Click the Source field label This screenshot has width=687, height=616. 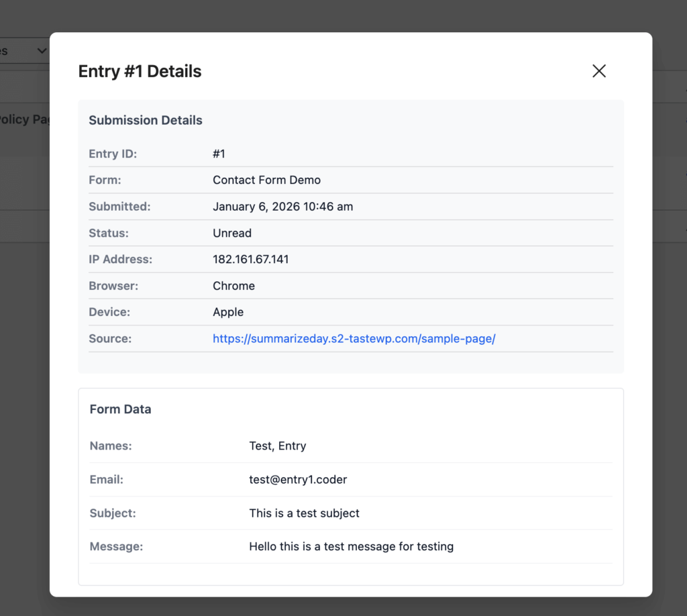[110, 339]
